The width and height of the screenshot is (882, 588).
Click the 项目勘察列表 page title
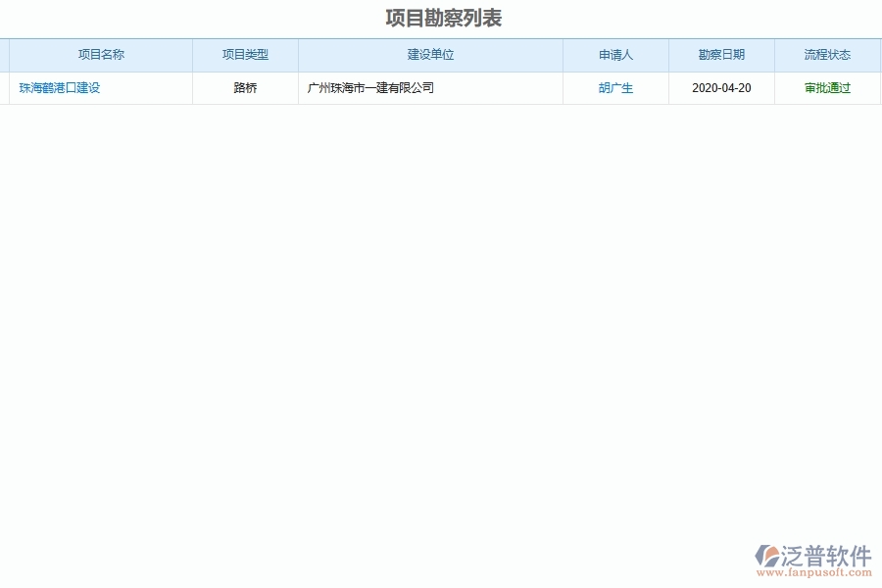pos(442,17)
